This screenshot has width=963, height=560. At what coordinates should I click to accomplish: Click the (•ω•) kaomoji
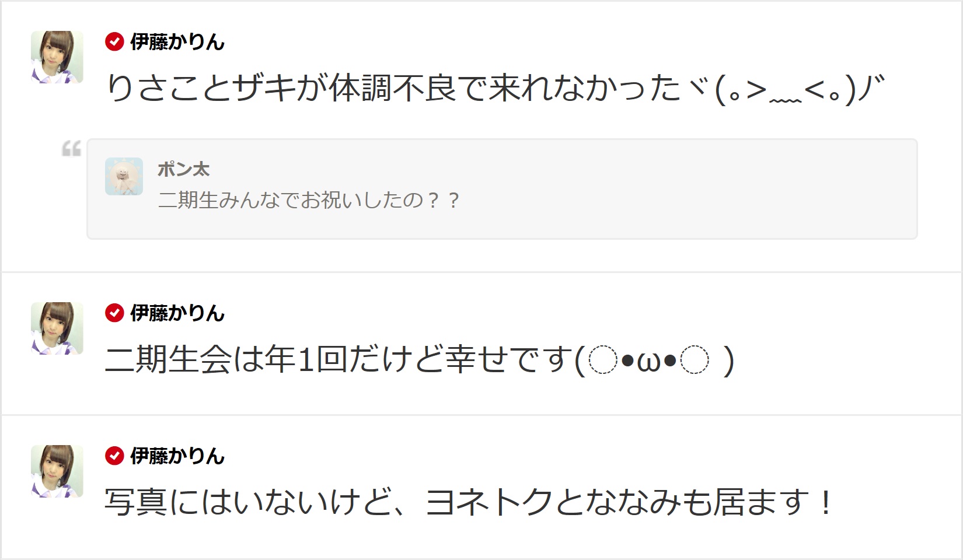[x=654, y=361]
